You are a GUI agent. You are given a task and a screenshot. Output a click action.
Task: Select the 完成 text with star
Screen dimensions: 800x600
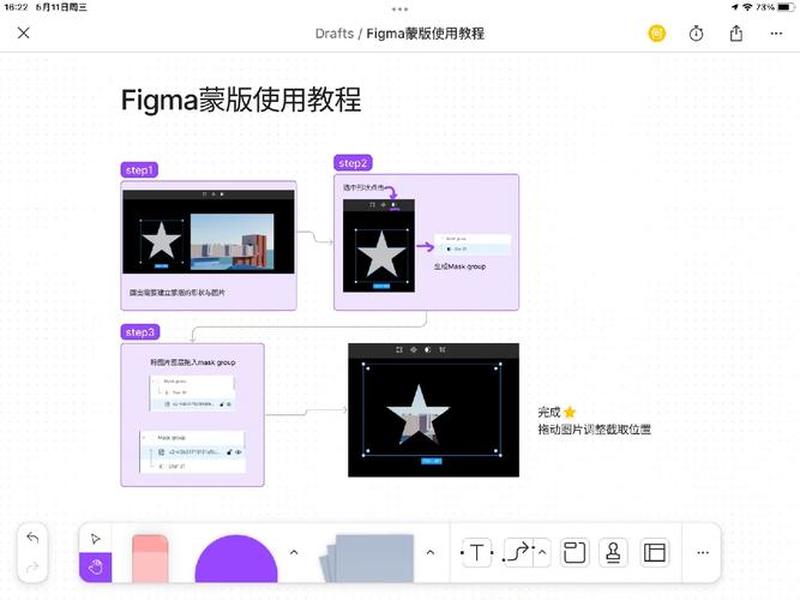click(x=557, y=412)
